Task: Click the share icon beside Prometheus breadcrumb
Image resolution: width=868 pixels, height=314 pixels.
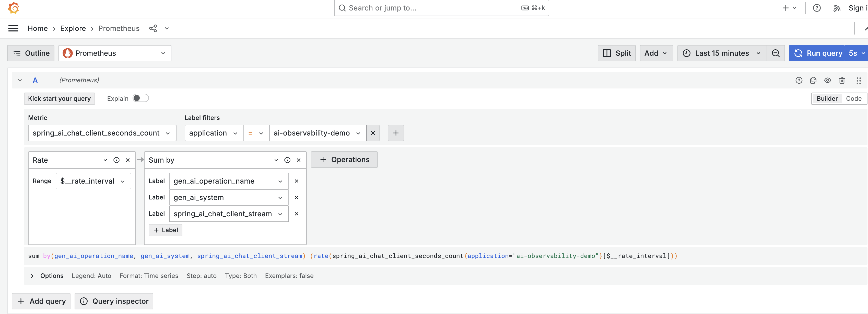Action: tap(153, 28)
